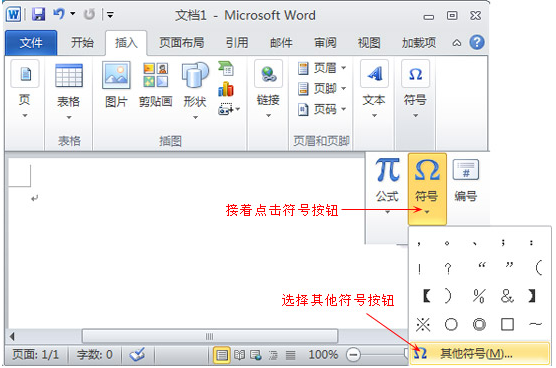The width and height of the screenshot is (556, 368).
Task: Switch to full screen reading view
Action: click(239, 355)
